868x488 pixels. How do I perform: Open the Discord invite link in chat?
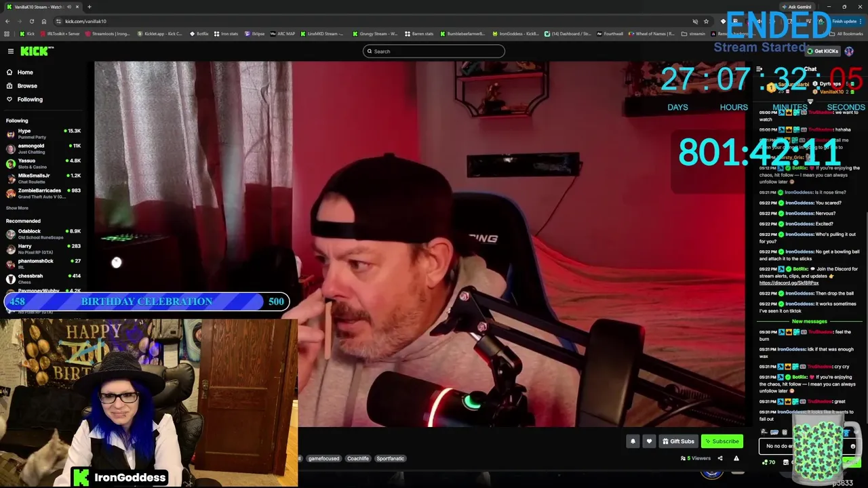(x=789, y=283)
